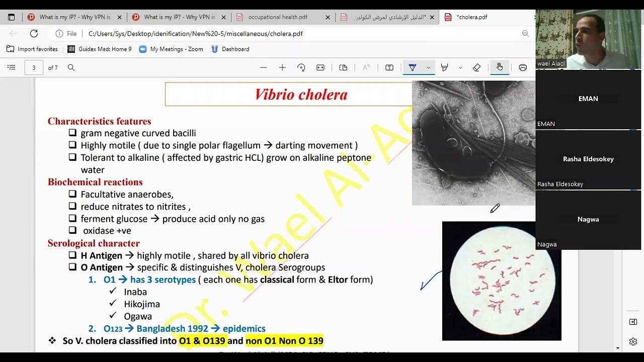
Task: Select the EMAN participant tile
Action: pyautogui.click(x=588, y=99)
